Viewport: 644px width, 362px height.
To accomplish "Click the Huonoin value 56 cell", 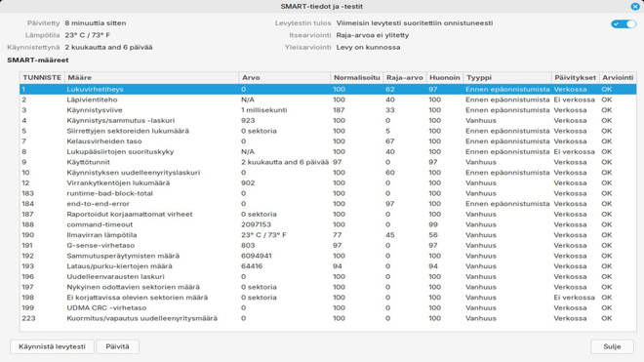I will click(433, 235).
